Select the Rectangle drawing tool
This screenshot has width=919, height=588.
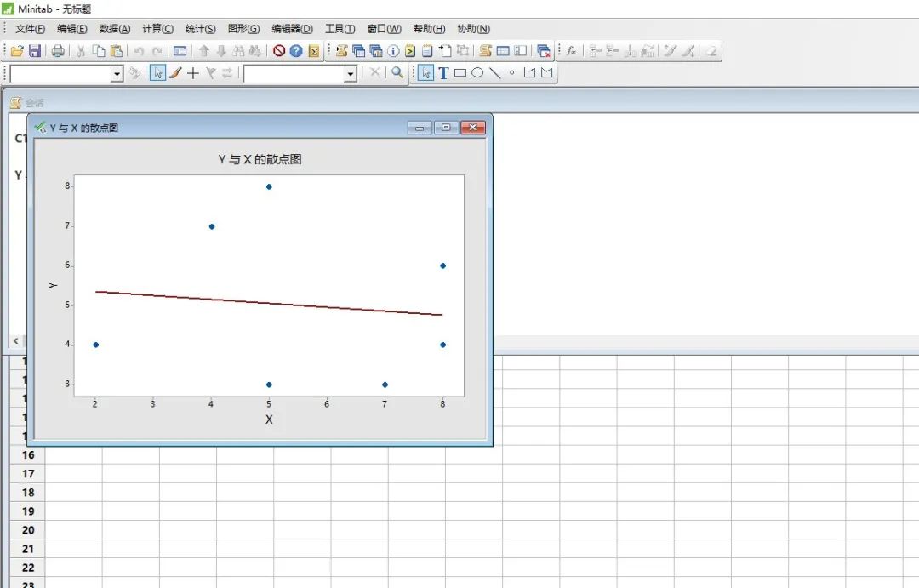pos(460,72)
